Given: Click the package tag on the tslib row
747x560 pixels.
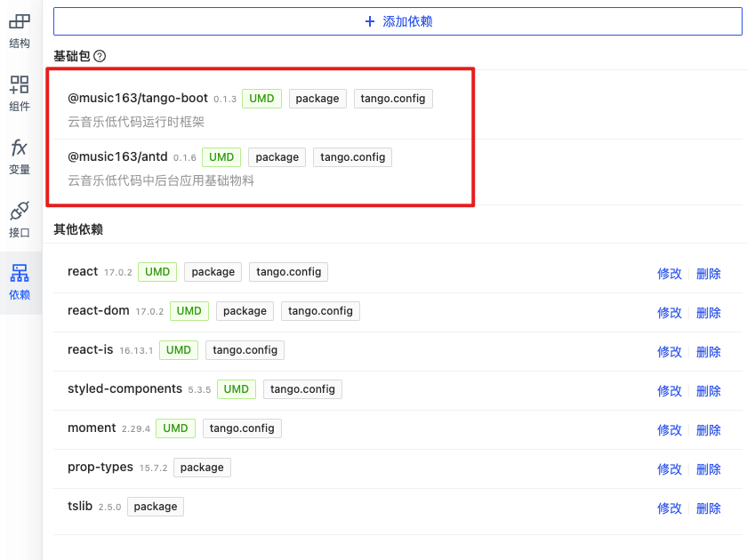Looking at the screenshot, I should tap(156, 506).
